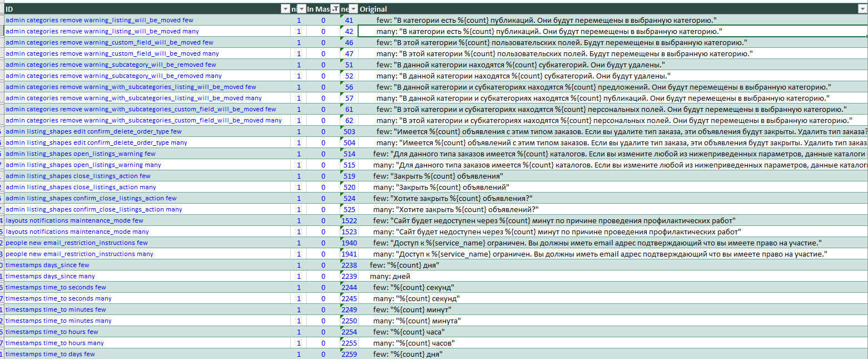Open ID warning_with_subcategories_custom_field_will_be_moved many
This screenshot has height=359, width=868.
pos(143,120)
